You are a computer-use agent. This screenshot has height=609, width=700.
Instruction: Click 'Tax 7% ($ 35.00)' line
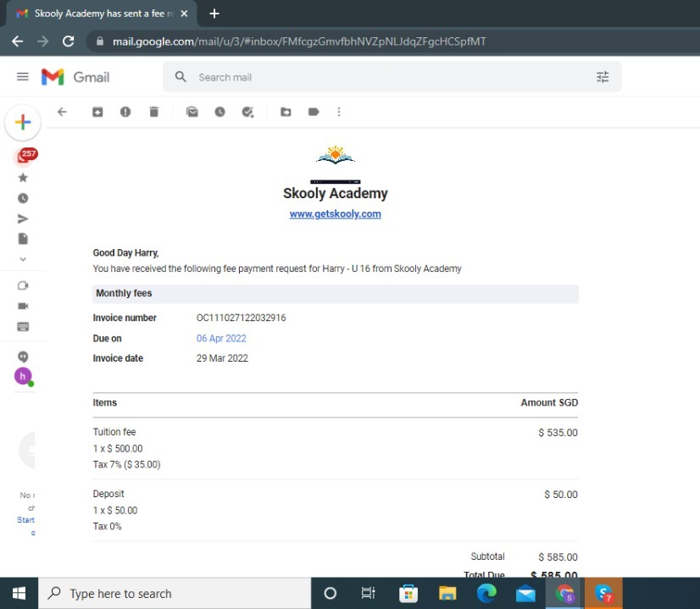pos(127,465)
